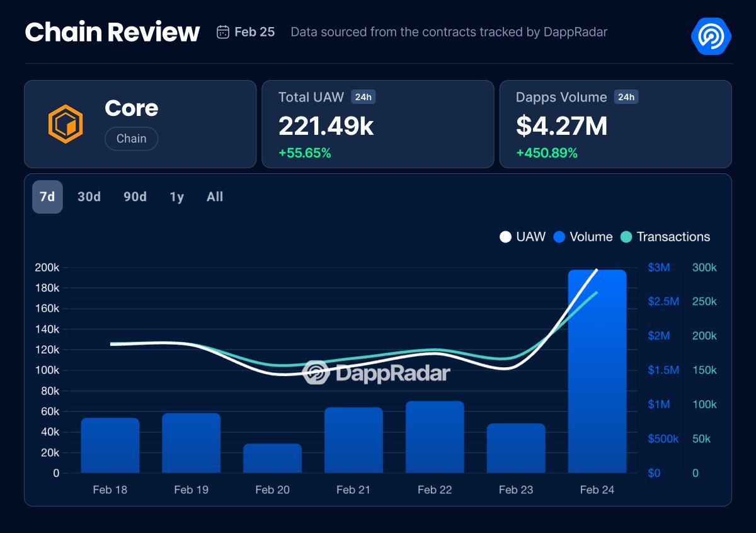Click the 24h badge next to Dapps Volume

(626, 97)
